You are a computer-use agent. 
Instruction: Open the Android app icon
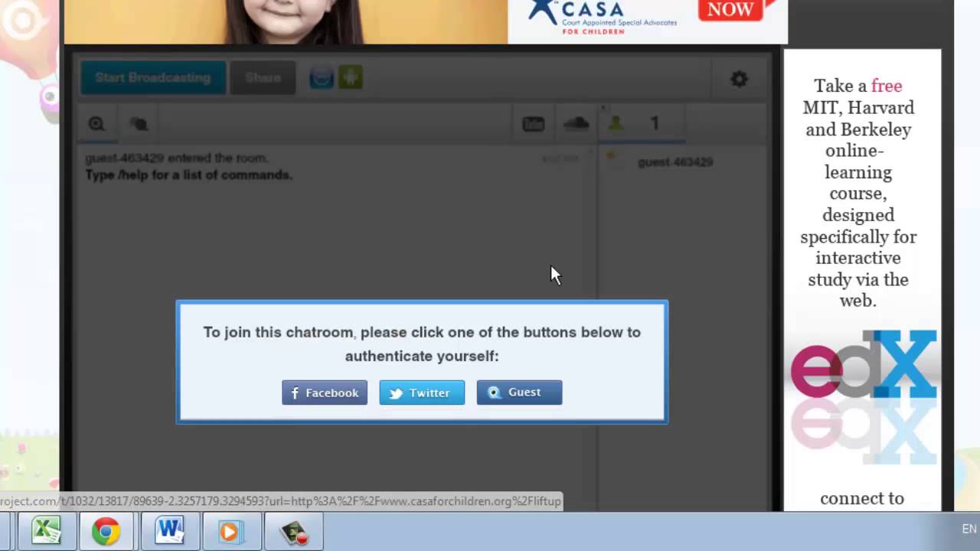tap(351, 77)
